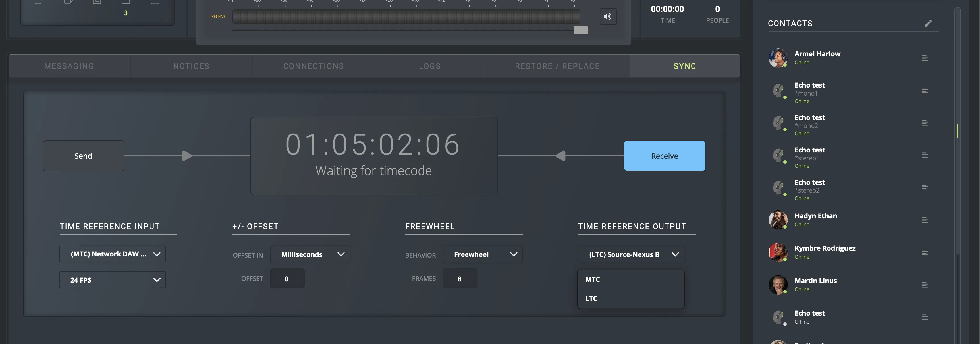Click the Freewheel section heading

(430, 226)
